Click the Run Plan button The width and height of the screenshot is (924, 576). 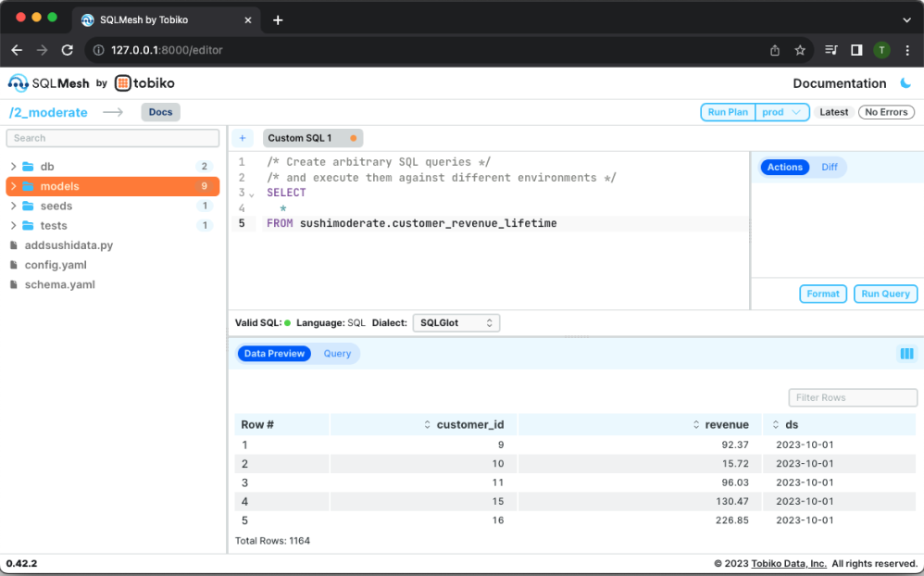(728, 112)
